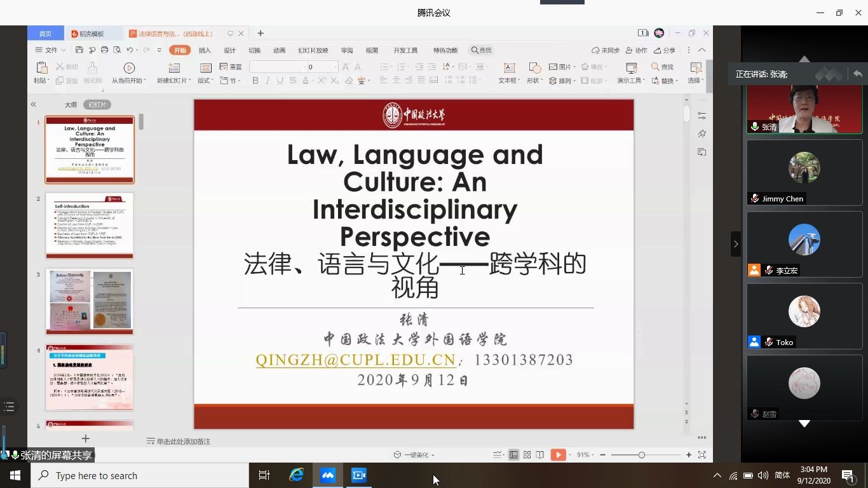The width and height of the screenshot is (868, 488).
Task: Switch to the 幻灯片 slides panel view
Action: pyautogui.click(x=97, y=105)
